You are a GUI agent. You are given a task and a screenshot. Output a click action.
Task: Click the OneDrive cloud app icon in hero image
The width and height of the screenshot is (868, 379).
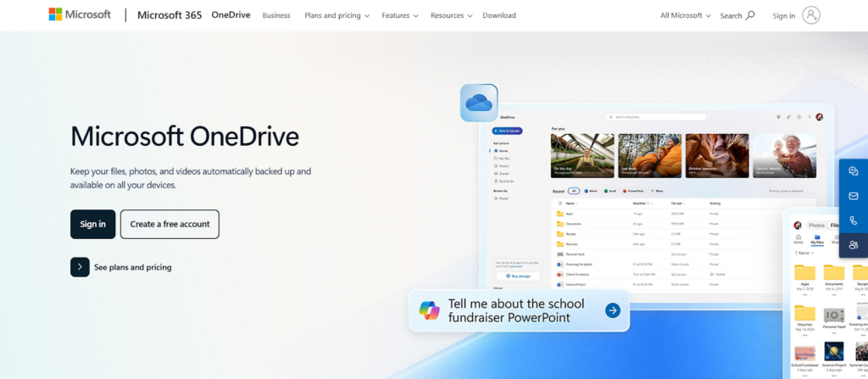[479, 103]
